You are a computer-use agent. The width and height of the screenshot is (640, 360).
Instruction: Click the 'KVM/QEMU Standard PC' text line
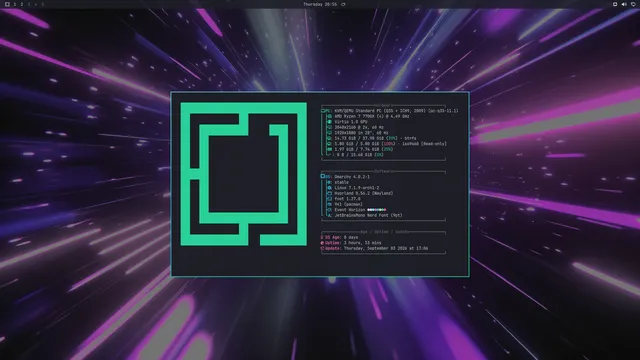tap(396, 111)
